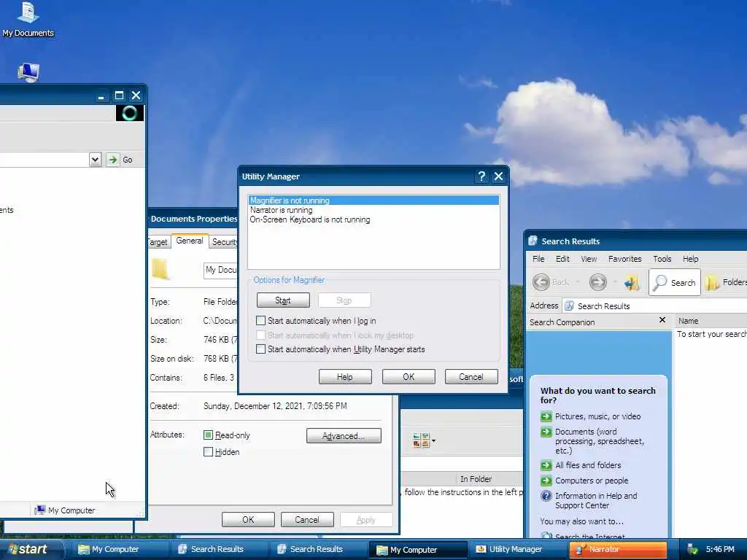Open View menu in Search Results
Screen dimensions: 747x560
[x=589, y=259]
